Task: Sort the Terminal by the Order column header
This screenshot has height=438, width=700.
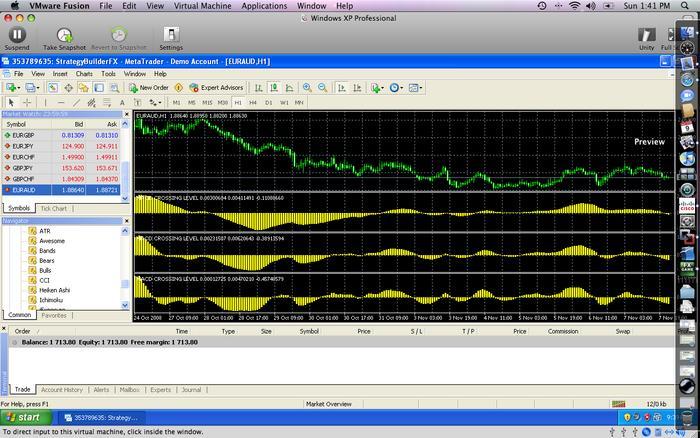Action: coord(22,331)
